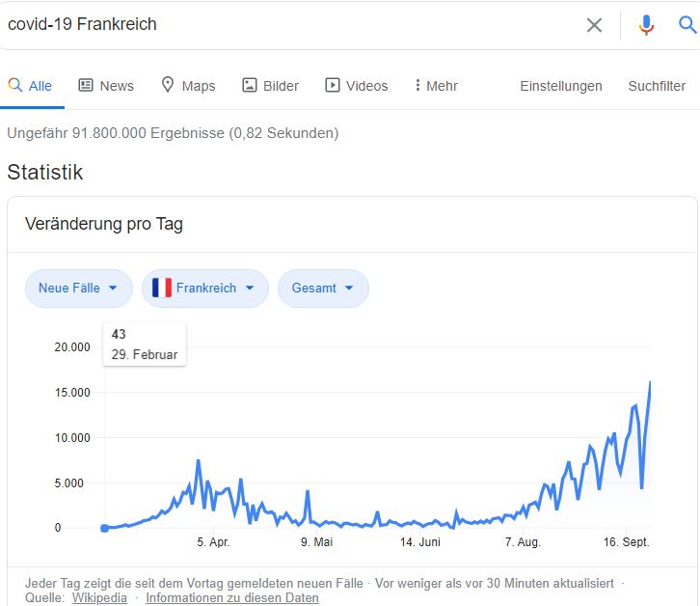
Task: Open the Suchfilter options
Action: click(x=657, y=86)
